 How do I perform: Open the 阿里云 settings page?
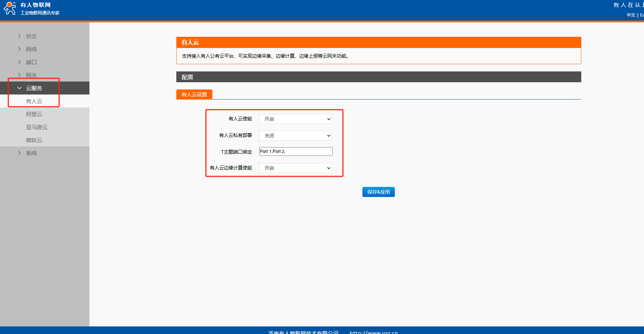click(x=34, y=114)
